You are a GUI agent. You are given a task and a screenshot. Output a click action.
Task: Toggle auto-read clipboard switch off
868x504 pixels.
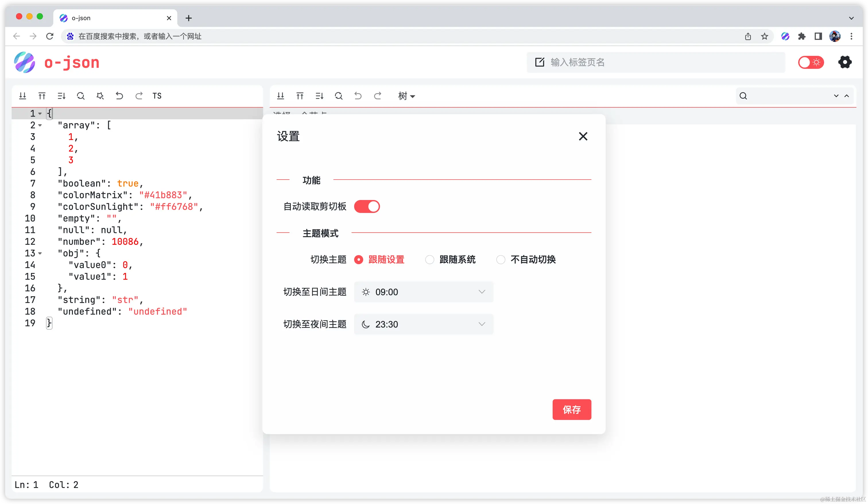pos(367,207)
